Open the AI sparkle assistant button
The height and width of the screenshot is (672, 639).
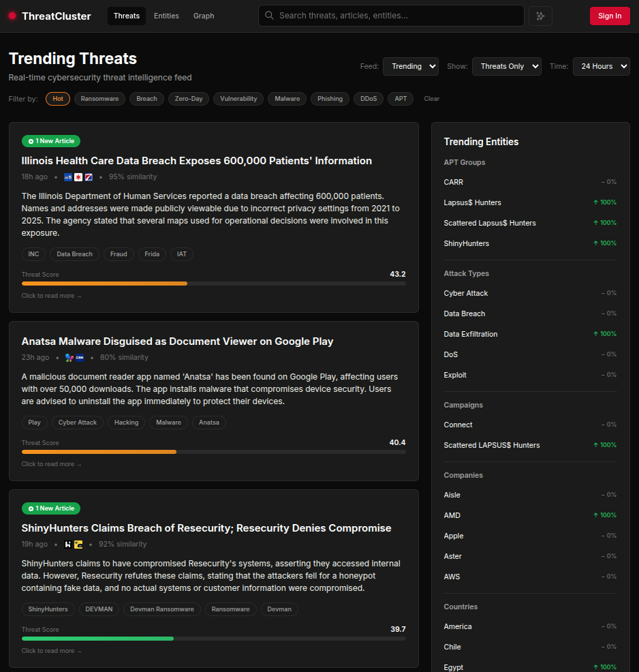pyautogui.click(x=540, y=16)
